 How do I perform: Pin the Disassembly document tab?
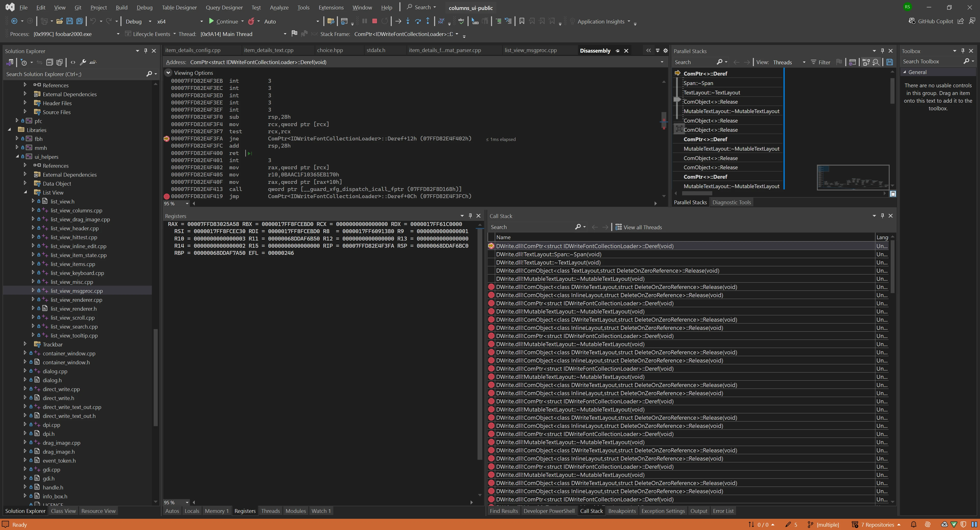617,50
